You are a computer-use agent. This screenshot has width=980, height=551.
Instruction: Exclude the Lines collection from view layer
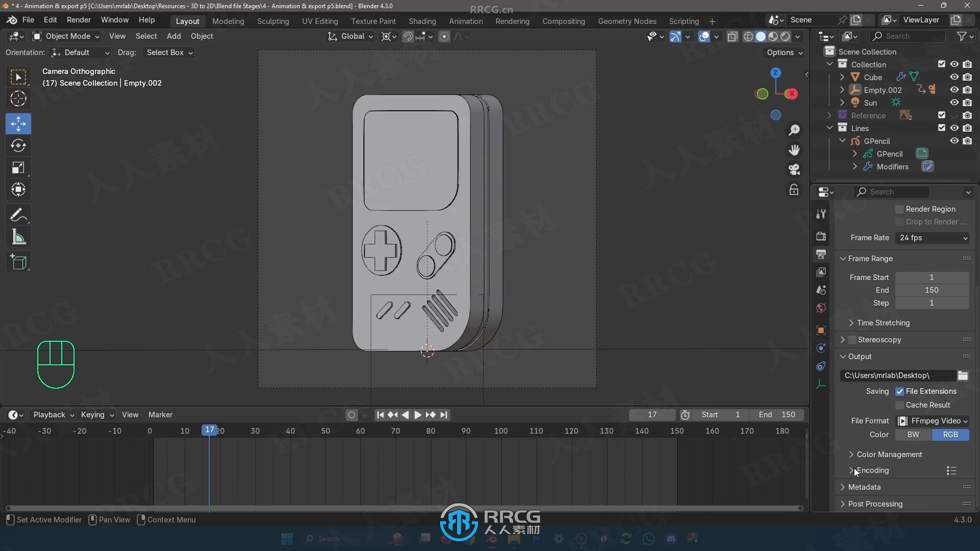941,128
